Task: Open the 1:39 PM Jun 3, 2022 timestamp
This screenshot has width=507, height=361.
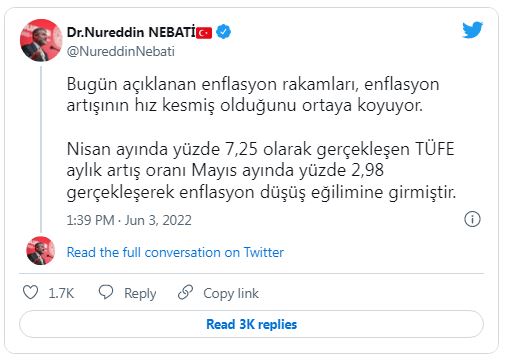Action: tap(129, 220)
